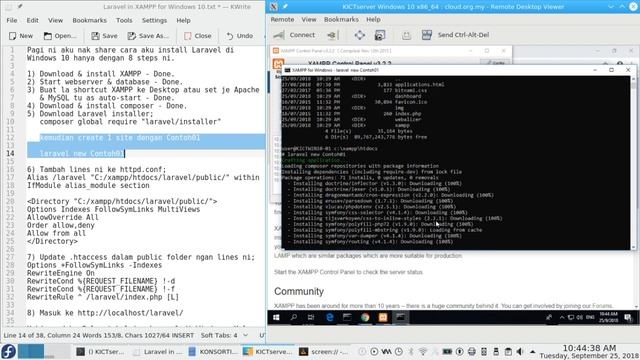Viewport: 640px width, 360px height.
Task: Open the Tools menu in KWrite
Action: [x=124, y=20]
